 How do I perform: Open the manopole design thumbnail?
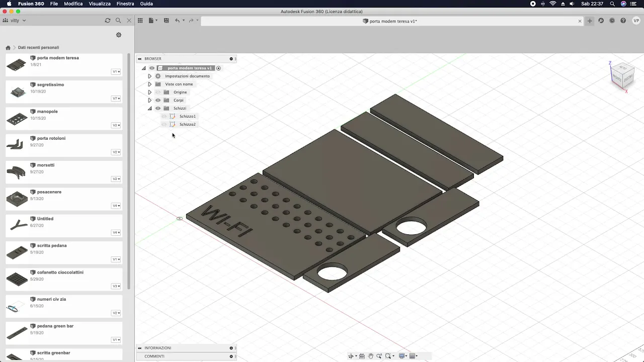(x=17, y=119)
